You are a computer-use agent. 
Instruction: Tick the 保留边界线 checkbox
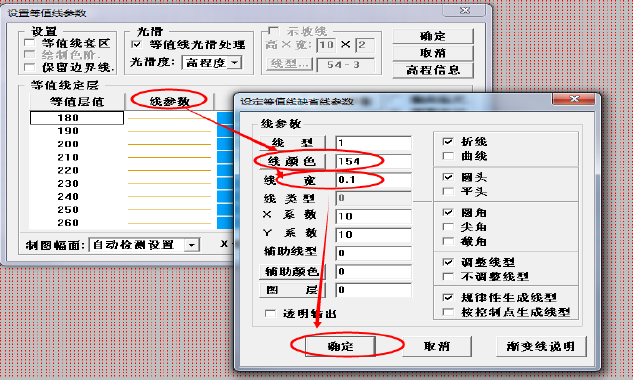click(x=29, y=67)
